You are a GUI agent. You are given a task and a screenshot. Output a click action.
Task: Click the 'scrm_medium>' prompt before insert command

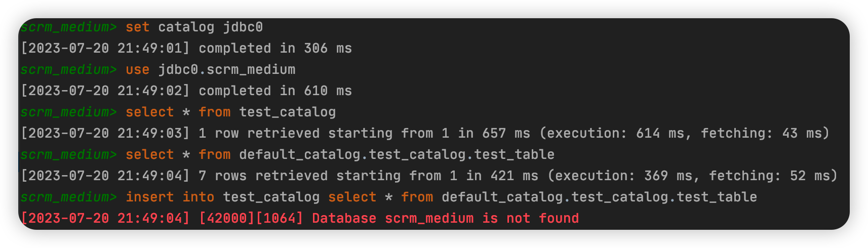68,197
